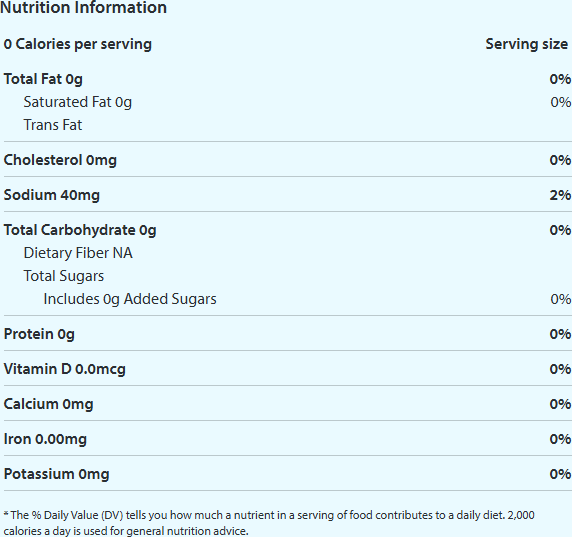This screenshot has width=572, height=537.
Task: Click the Calcium 0mg label
Action: (x=49, y=404)
